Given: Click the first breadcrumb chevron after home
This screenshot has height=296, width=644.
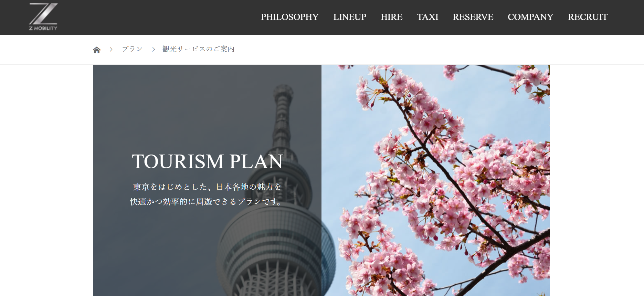Looking at the screenshot, I should tap(111, 50).
